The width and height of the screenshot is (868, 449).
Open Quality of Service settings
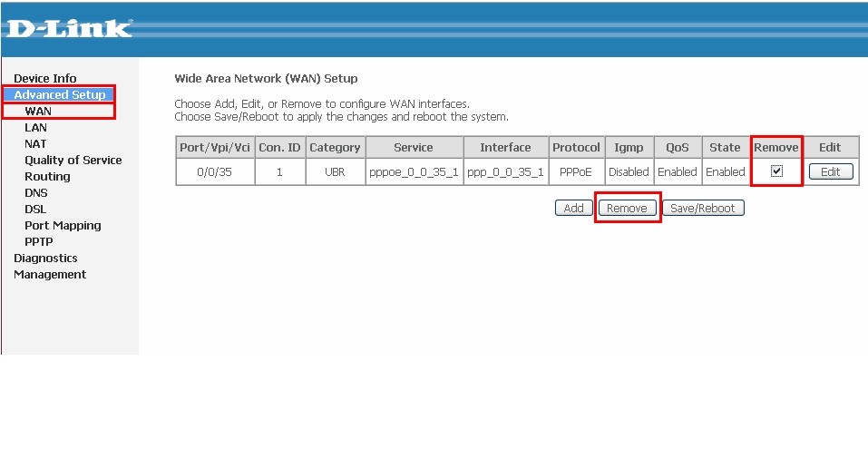(x=73, y=161)
